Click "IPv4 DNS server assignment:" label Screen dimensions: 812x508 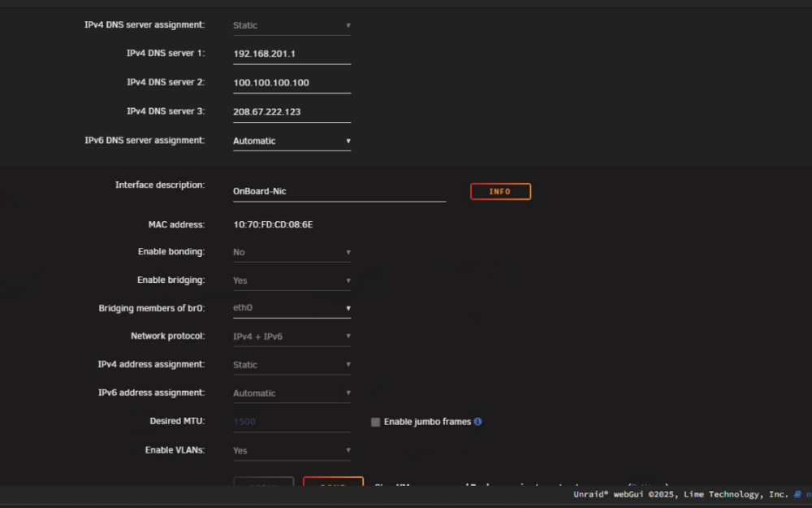145,24
